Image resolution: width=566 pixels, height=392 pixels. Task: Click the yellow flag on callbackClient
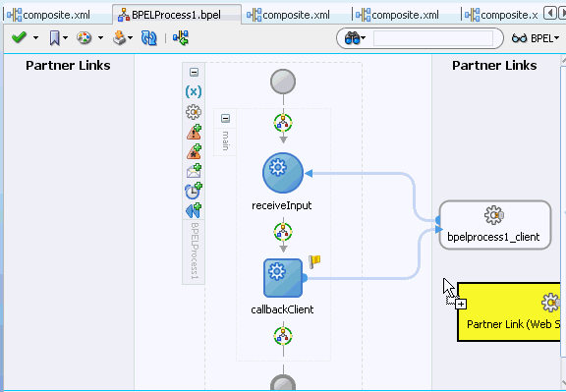click(314, 261)
